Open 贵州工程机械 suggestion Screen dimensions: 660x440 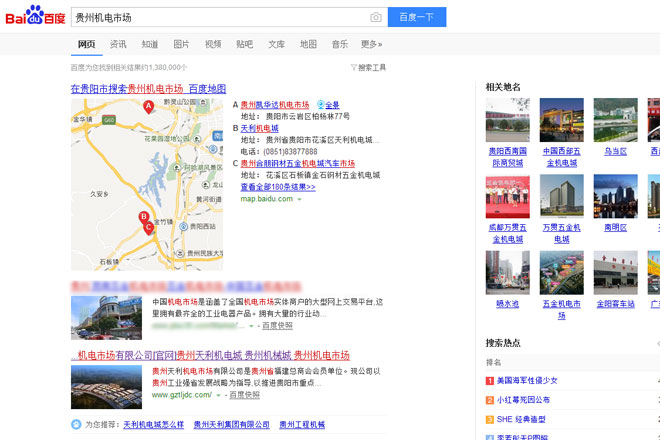[x=302, y=425]
